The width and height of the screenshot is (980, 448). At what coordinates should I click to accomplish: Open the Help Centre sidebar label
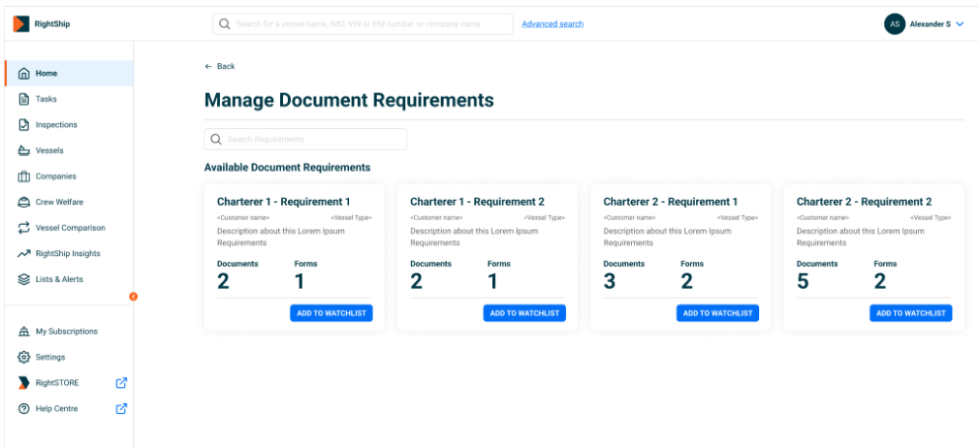pos(57,408)
